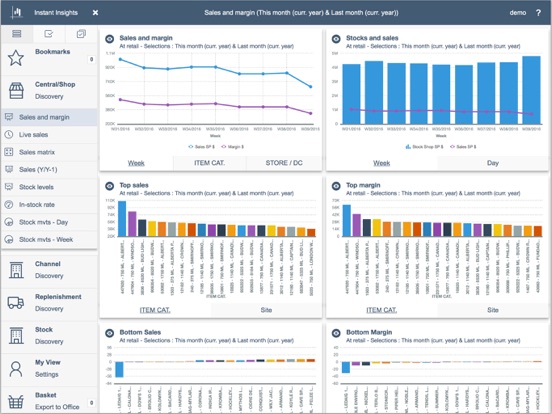This screenshot has width=552, height=414.
Task: Click the Live sales clock icon
Action: 9,134
